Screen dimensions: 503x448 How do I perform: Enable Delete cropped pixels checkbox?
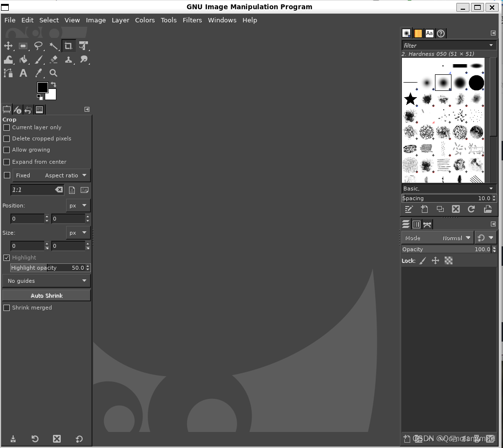coord(6,139)
